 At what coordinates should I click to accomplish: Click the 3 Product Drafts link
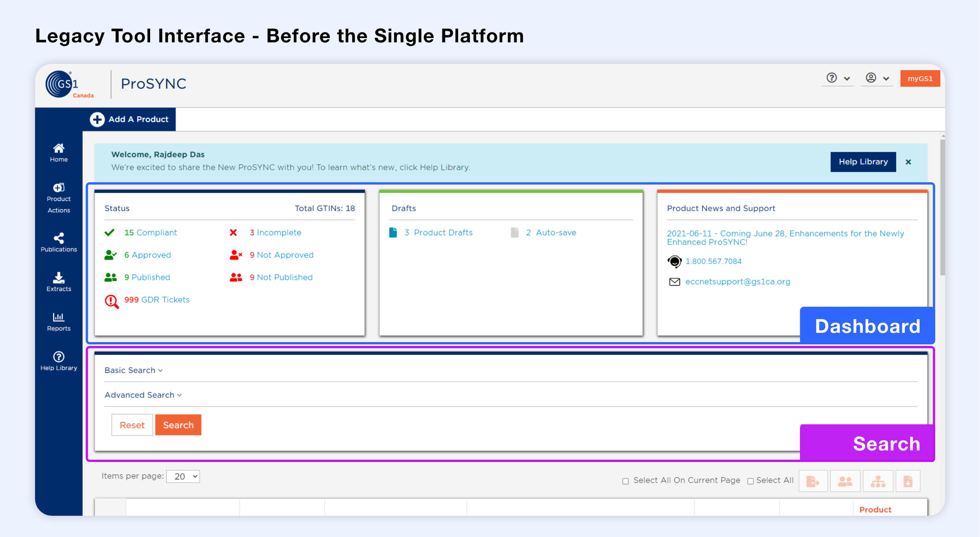click(x=438, y=233)
